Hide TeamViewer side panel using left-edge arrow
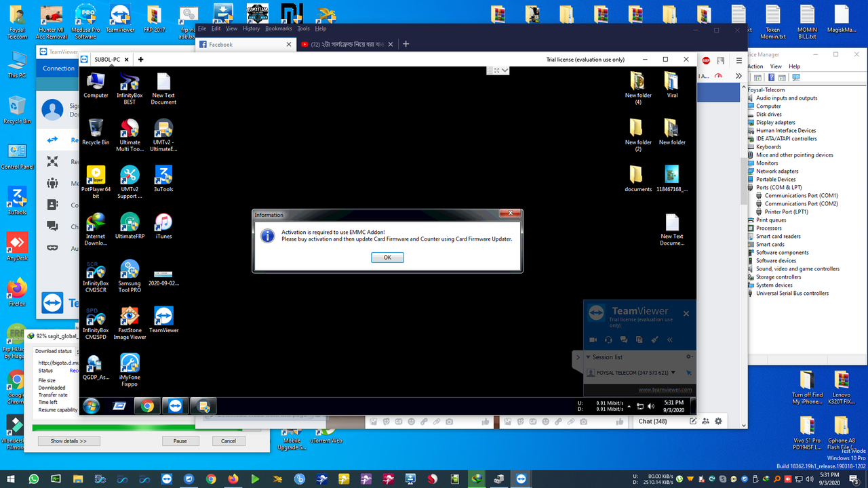The height and width of the screenshot is (488, 868). point(578,357)
